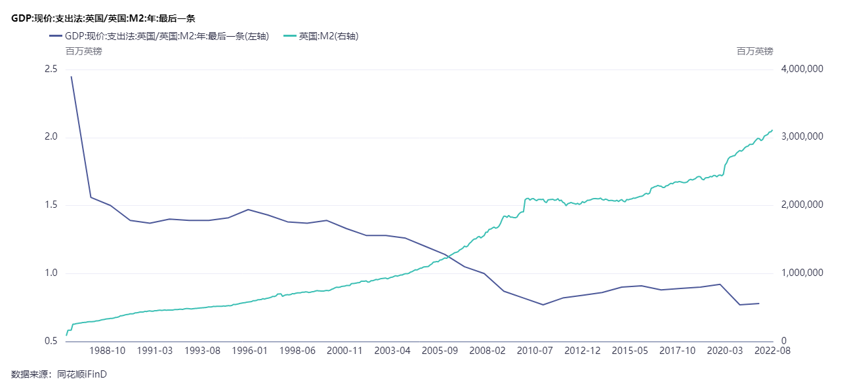
Task: Click the 2015-05 x-axis label
Action: click(x=630, y=351)
